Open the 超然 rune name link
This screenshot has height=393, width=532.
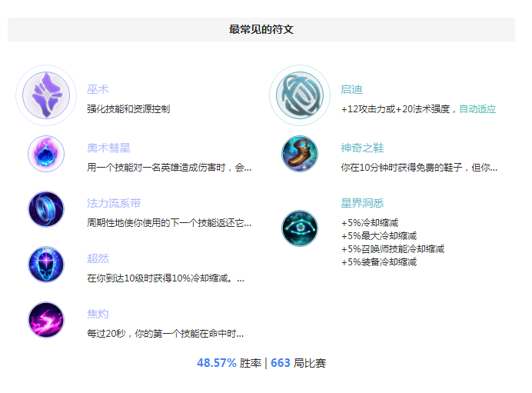tap(98, 258)
